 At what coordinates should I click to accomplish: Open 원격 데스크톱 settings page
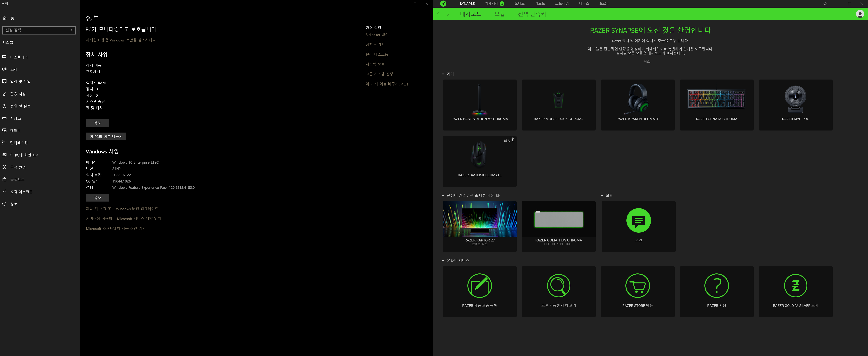[40, 192]
